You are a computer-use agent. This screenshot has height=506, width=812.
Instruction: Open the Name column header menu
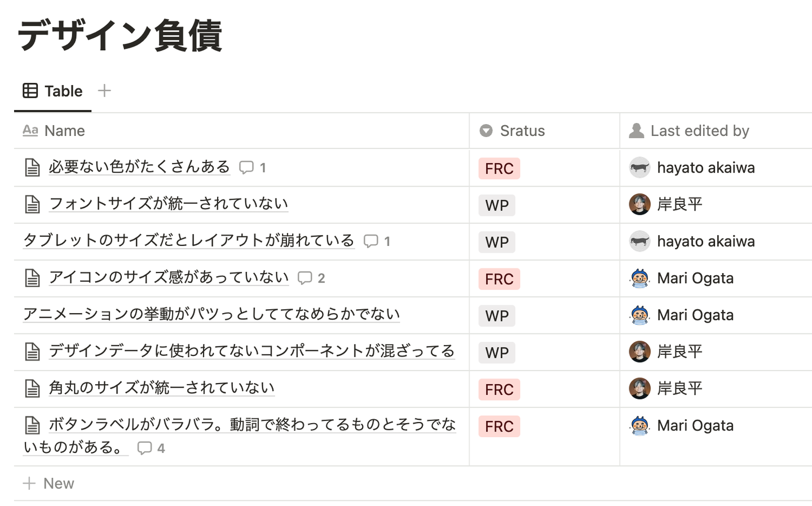65,131
